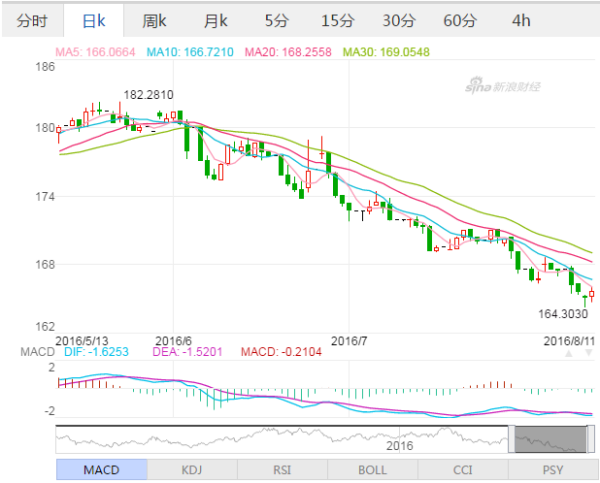Switch to the 60分 interval tab
Viewport: 600px width, 483px height.
point(460,21)
